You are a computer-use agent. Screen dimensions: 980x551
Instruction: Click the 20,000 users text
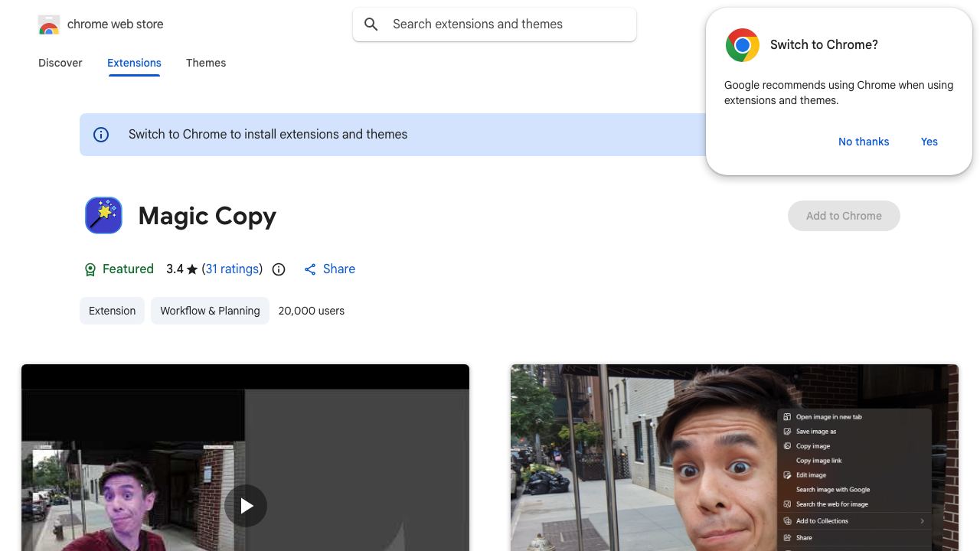click(312, 311)
